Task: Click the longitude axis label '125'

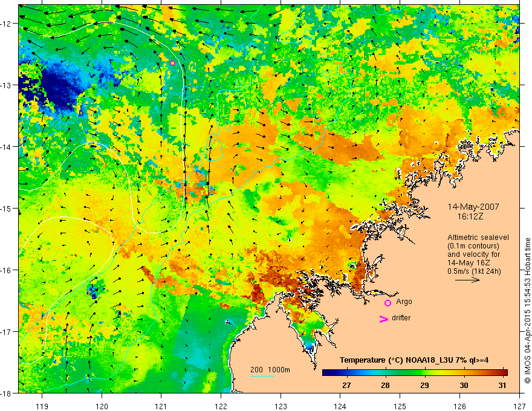Action: click(400, 406)
